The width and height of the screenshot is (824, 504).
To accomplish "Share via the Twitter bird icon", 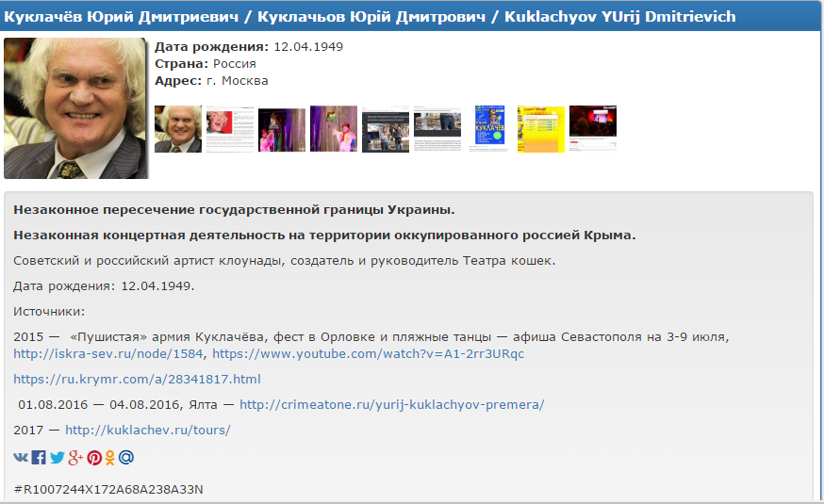I will tap(58, 458).
